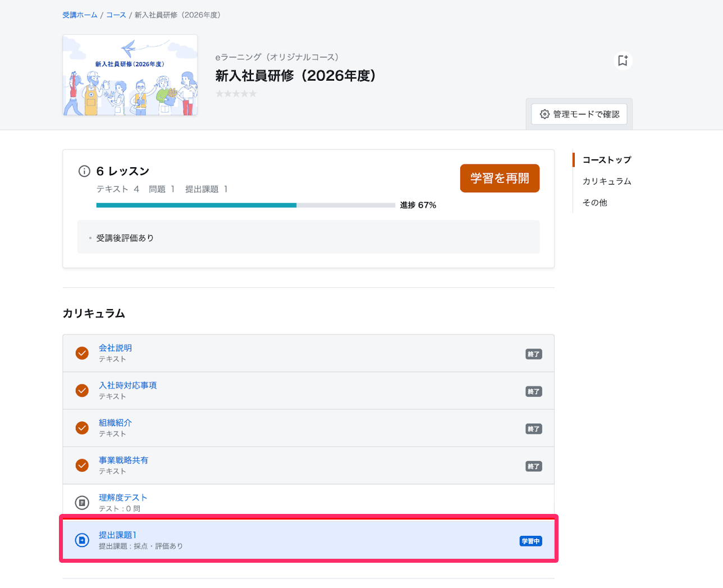Image resolution: width=723 pixels, height=588 pixels.
Task: Click the 学習中 badge on 提出課題1
Action: pyautogui.click(x=530, y=541)
